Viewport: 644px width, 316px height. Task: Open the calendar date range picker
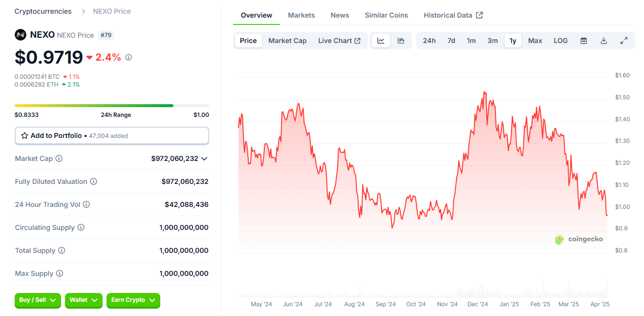pos(583,40)
